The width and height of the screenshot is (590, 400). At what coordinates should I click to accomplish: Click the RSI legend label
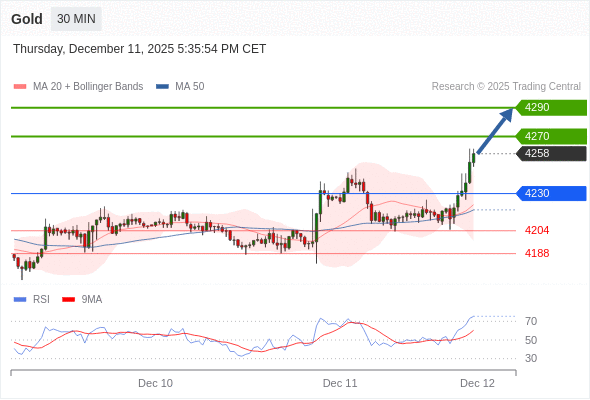tap(41, 300)
